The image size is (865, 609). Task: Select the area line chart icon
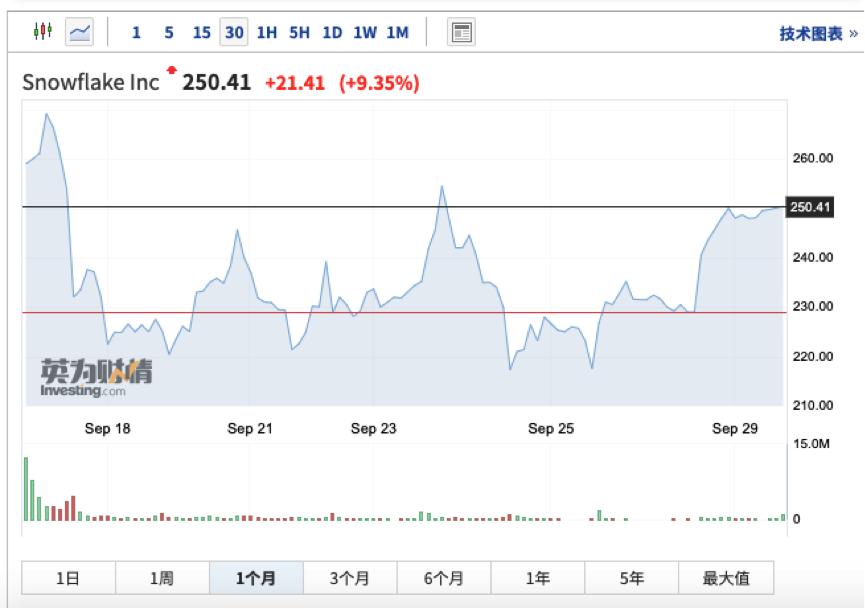(79, 31)
